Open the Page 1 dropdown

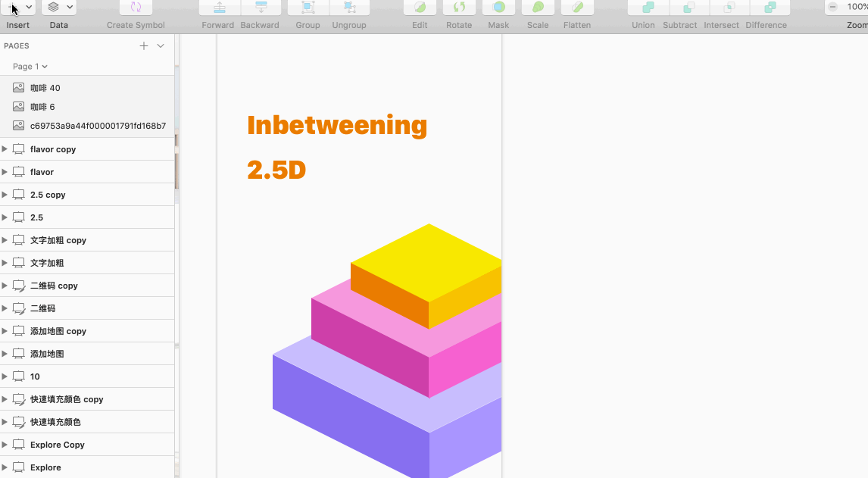tap(30, 67)
